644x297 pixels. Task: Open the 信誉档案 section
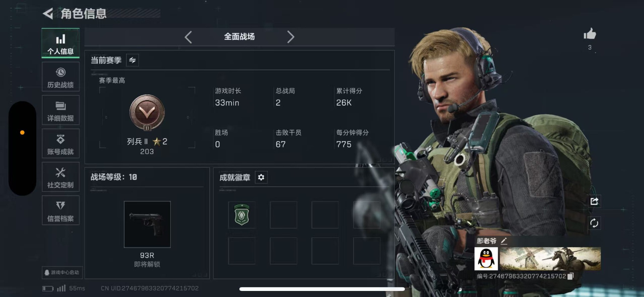pyautogui.click(x=60, y=210)
